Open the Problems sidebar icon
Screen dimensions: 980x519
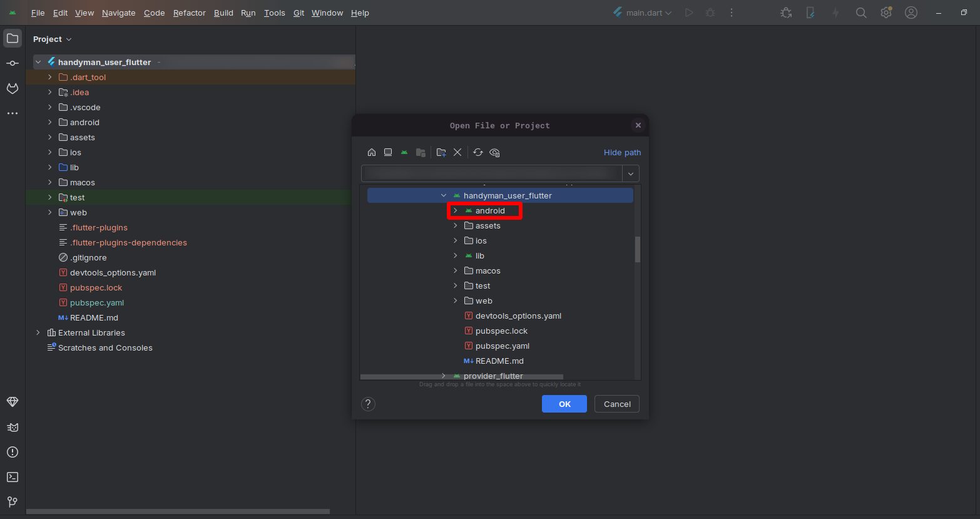[x=13, y=452]
